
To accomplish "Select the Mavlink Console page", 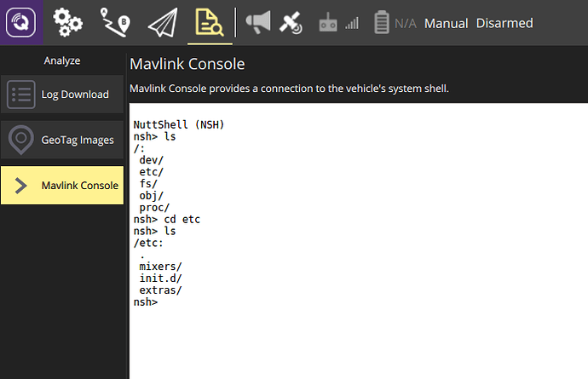I will (62, 185).
